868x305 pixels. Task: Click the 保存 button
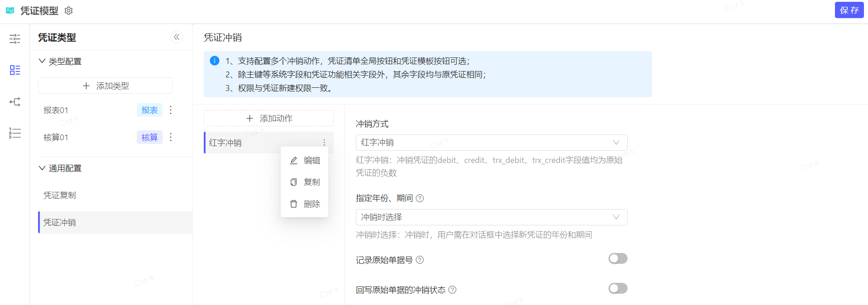(849, 10)
